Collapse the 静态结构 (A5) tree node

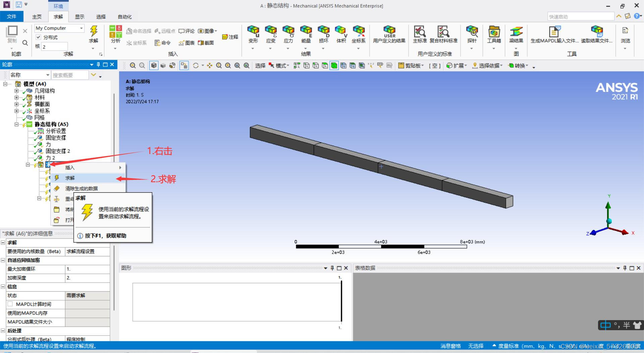[16, 124]
